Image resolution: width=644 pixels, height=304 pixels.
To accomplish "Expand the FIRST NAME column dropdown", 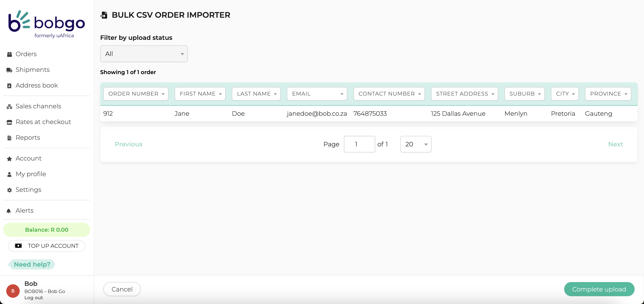I will tap(200, 94).
